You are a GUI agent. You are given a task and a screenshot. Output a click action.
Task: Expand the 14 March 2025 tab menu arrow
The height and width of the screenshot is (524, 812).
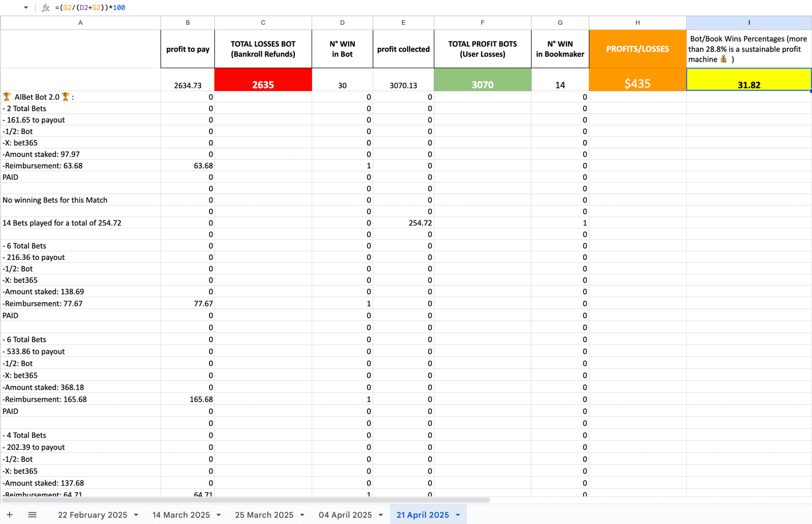click(x=219, y=515)
